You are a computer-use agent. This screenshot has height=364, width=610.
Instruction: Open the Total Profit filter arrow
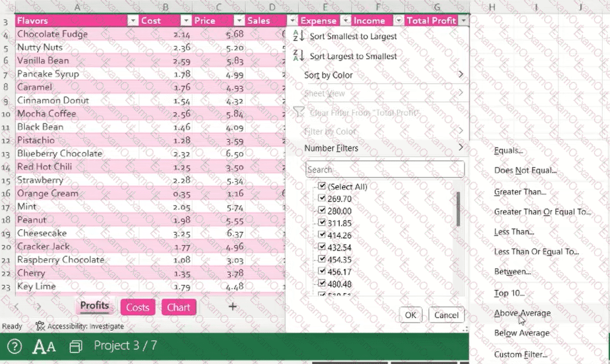(x=463, y=20)
